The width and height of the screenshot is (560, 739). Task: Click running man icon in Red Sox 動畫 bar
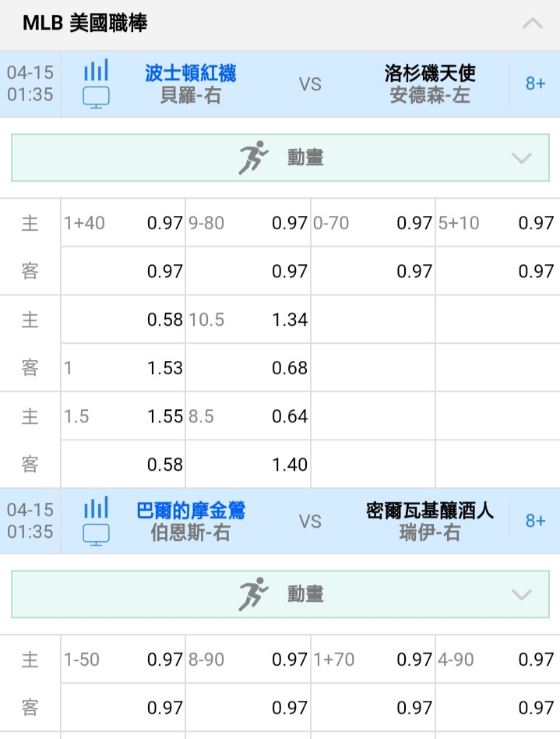pyautogui.click(x=253, y=157)
